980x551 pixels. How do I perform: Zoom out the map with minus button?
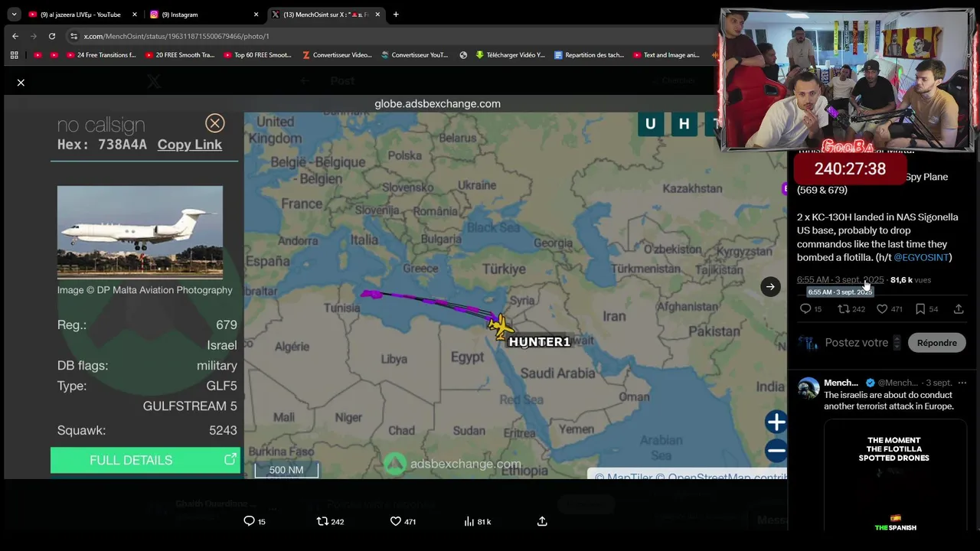pos(776,451)
